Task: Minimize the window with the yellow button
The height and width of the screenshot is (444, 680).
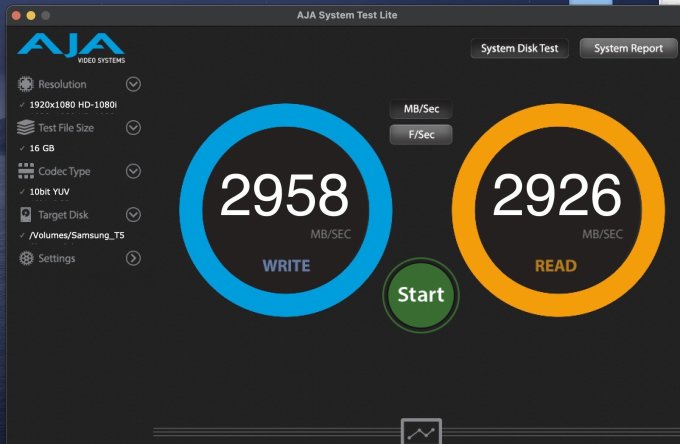Action: click(x=31, y=16)
